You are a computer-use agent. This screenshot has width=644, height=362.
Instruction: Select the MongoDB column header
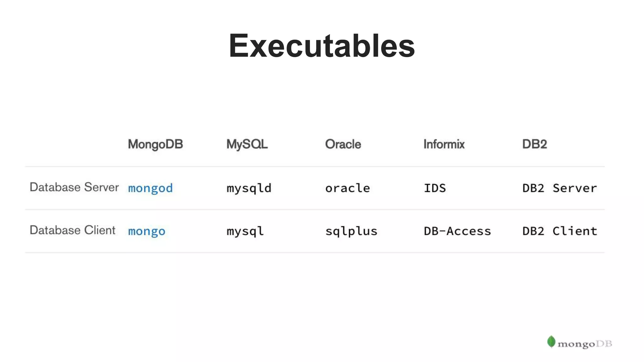point(155,144)
